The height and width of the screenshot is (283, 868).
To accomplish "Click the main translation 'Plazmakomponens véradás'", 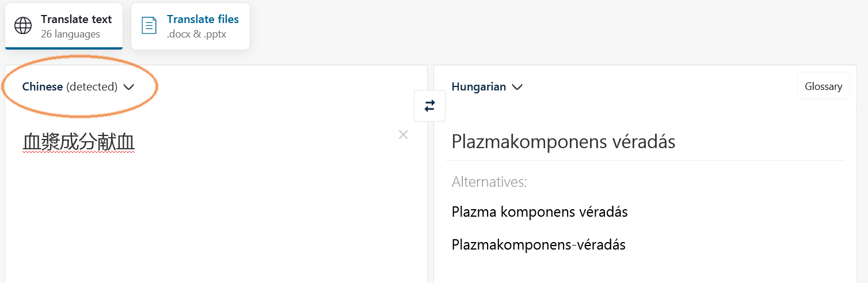I will (564, 141).
